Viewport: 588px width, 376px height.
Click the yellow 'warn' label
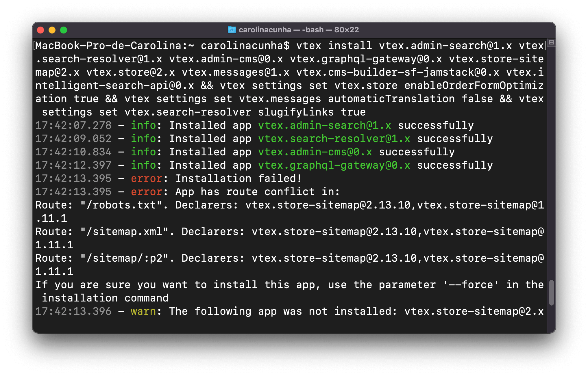point(143,312)
